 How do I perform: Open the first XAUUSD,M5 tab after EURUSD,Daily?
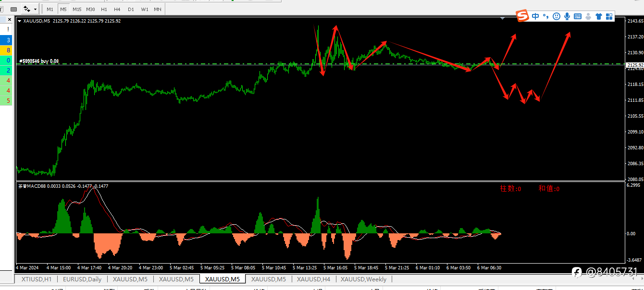point(130,279)
